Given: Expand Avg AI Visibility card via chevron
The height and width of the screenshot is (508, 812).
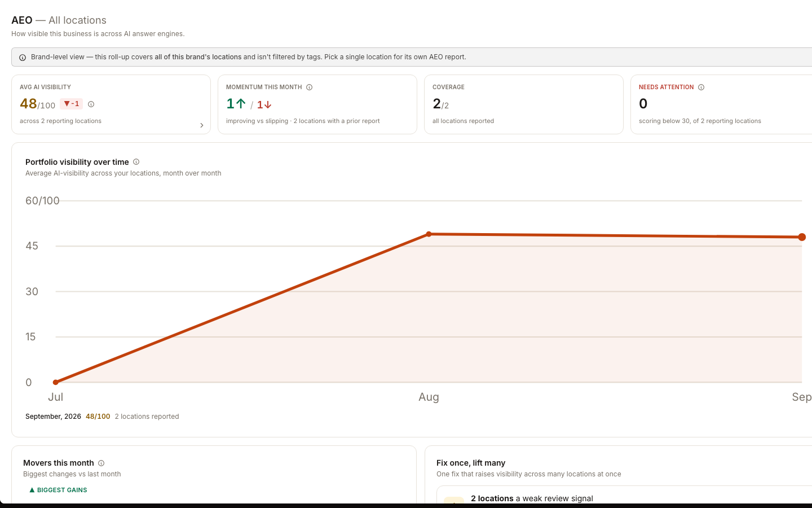Looking at the screenshot, I should 202,125.
